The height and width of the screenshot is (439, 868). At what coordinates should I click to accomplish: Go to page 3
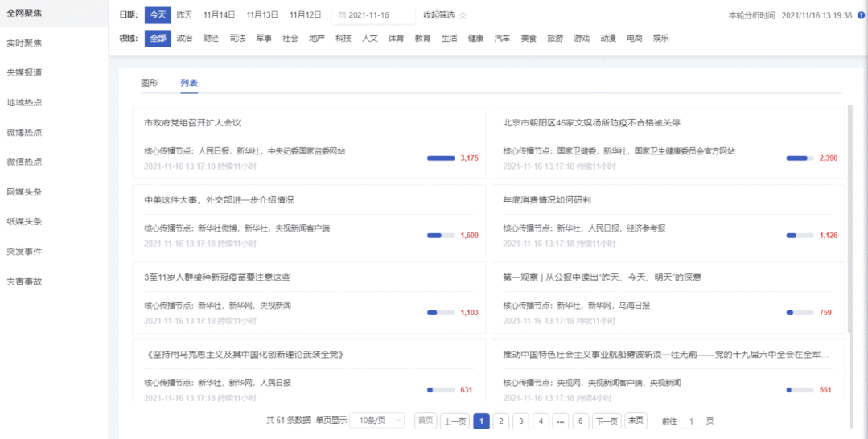(x=520, y=421)
